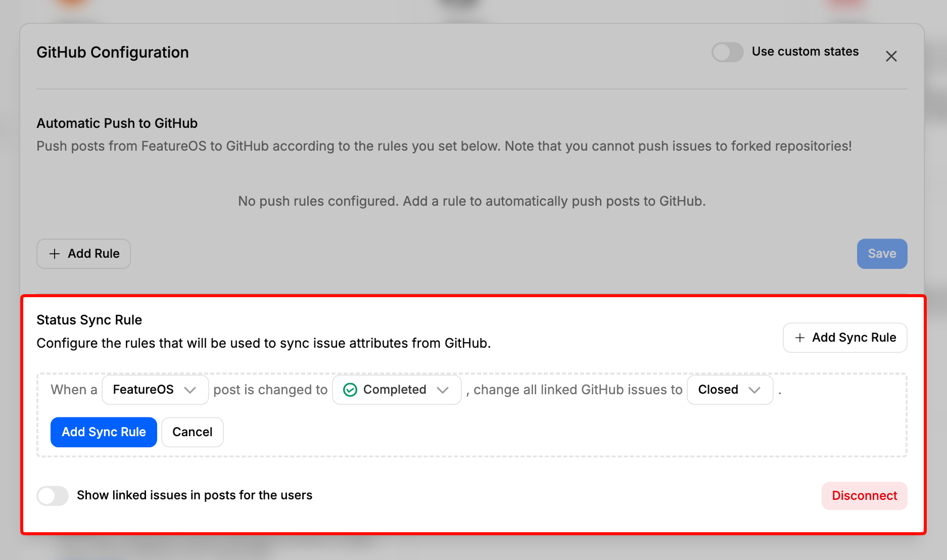The width and height of the screenshot is (947, 560).
Task: Open the Closed GitHub issue state dropdown
Action: click(x=730, y=390)
